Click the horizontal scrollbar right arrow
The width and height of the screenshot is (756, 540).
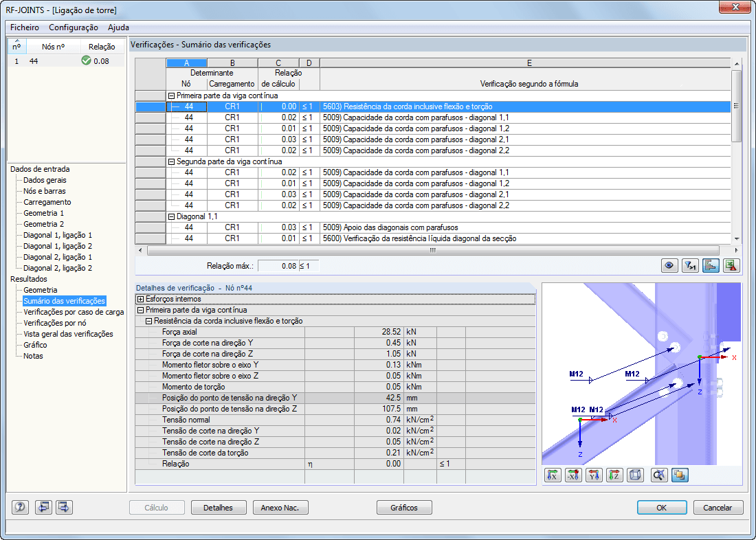736,250
